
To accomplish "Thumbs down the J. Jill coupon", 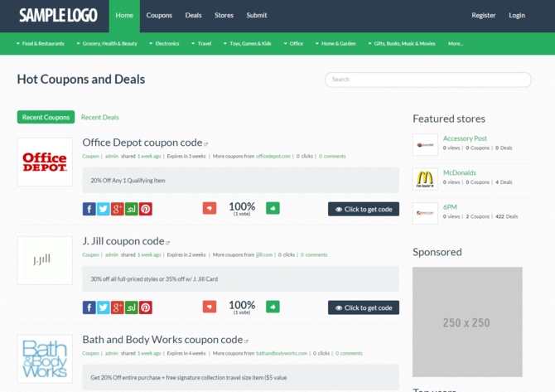I will pos(210,307).
